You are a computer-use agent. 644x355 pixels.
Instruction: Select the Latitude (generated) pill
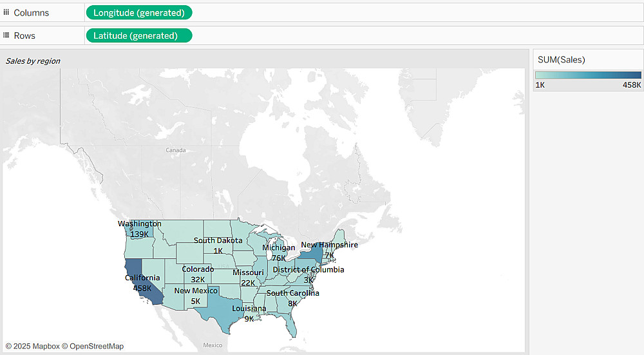pos(139,35)
